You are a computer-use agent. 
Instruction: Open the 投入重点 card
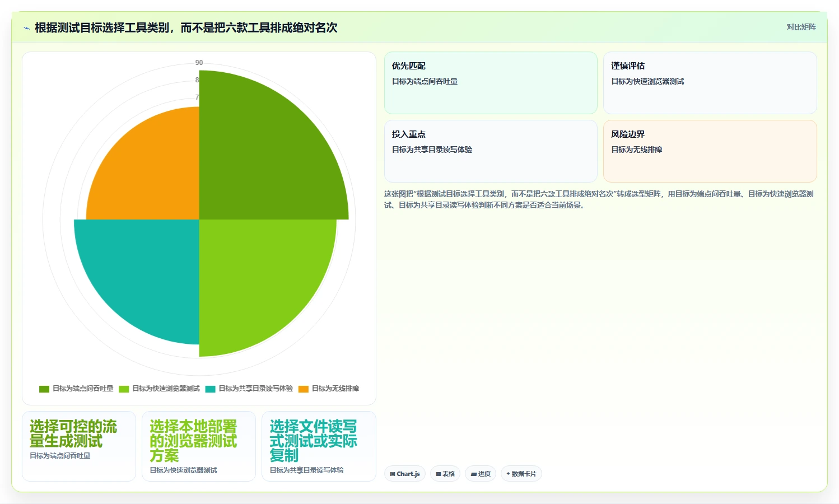coord(491,151)
